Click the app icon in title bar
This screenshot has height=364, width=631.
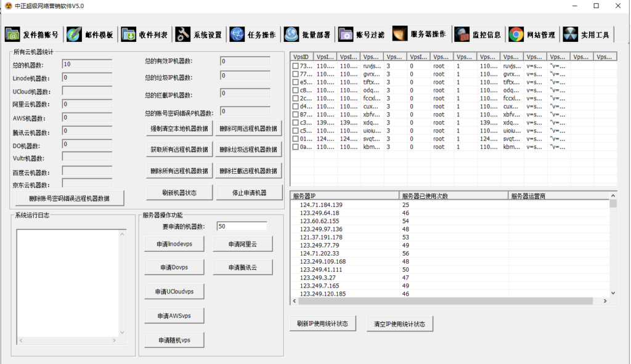click(9, 6)
